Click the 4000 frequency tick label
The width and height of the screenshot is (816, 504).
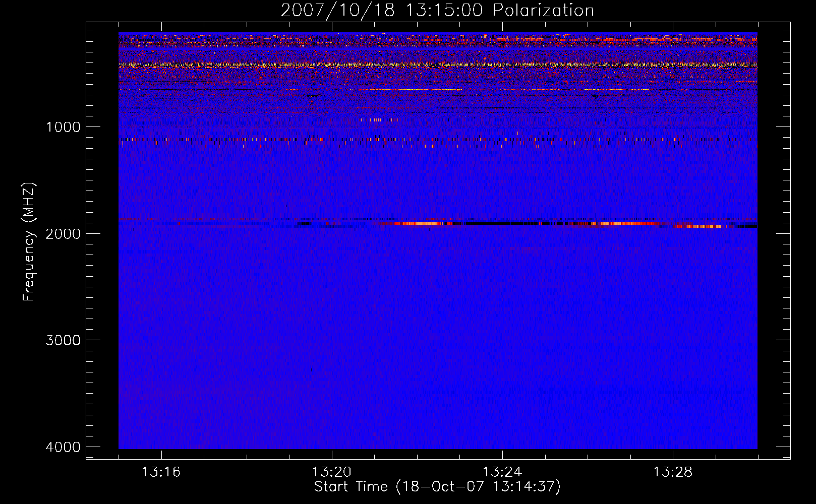pos(63,447)
